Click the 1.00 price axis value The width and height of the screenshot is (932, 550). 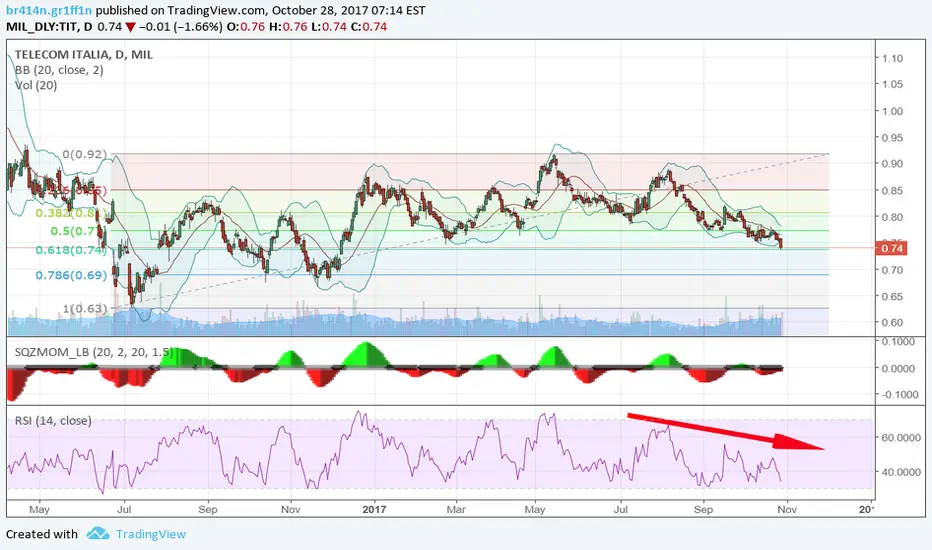(892, 111)
